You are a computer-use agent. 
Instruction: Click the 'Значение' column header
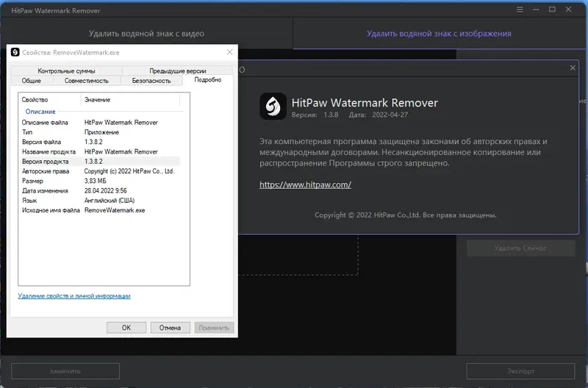coord(131,100)
